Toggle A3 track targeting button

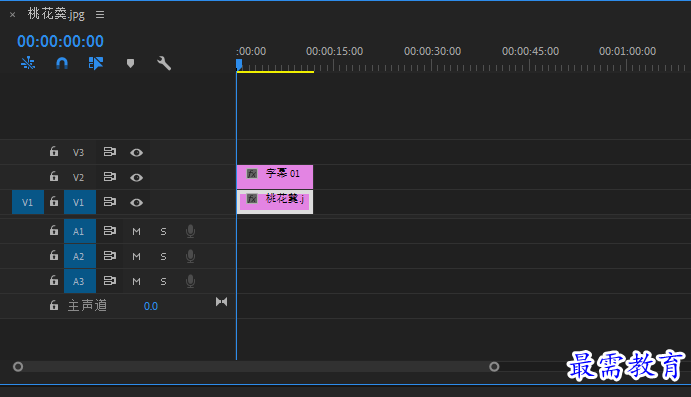point(80,281)
